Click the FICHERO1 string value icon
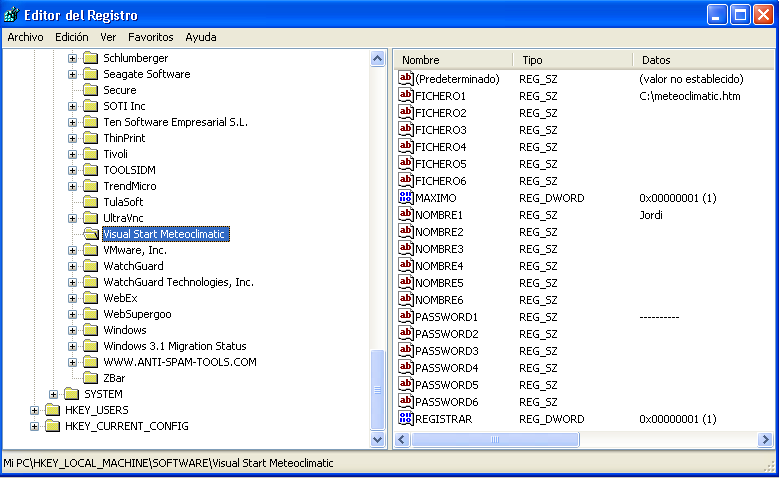The height and width of the screenshot is (478, 779). [x=406, y=96]
